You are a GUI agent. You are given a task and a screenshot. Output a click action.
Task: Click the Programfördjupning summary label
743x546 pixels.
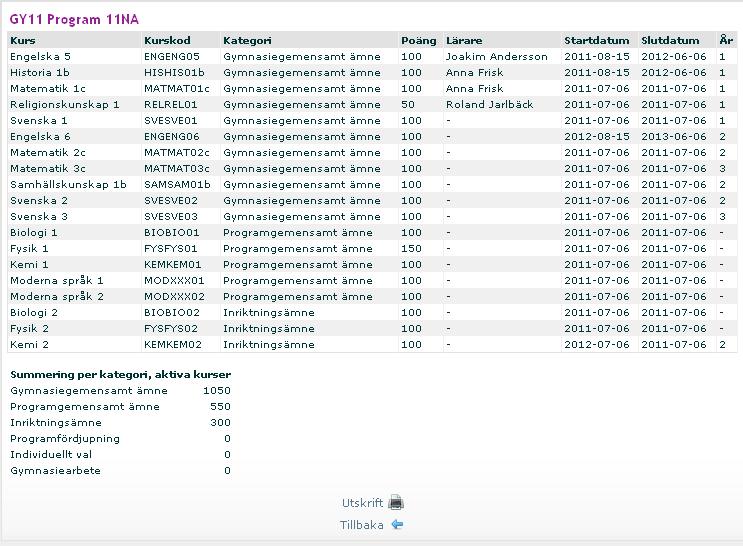coord(65,439)
